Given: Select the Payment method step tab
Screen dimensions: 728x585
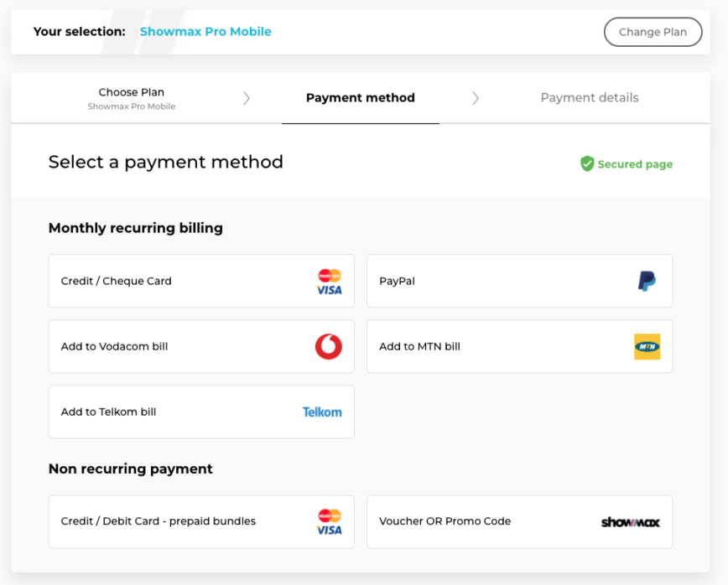Looking at the screenshot, I should (x=361, y=98).
